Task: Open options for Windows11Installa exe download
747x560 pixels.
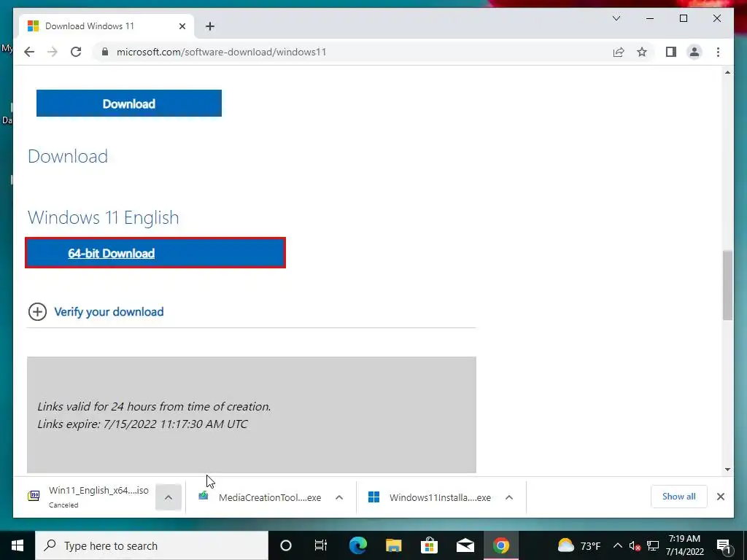Action: (508, 497)
